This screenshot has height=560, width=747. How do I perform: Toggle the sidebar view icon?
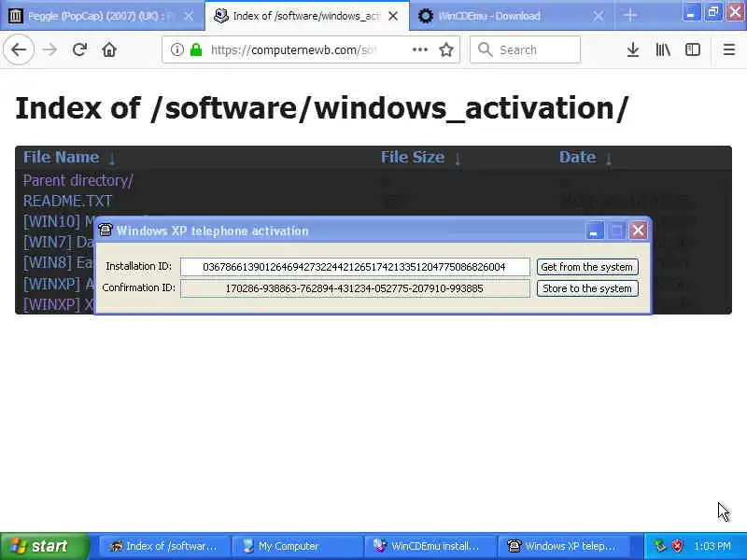693,49
